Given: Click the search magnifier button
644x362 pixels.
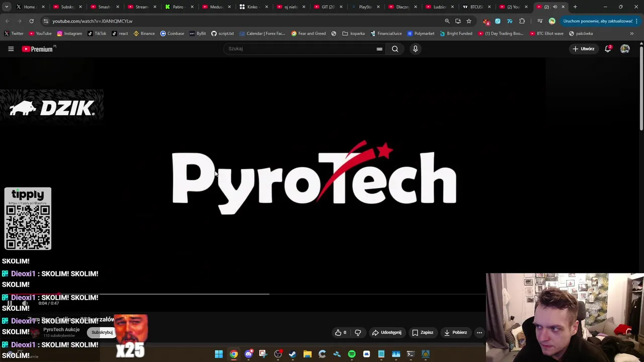Looking at the screenshot, I should (x=395, y=49).
